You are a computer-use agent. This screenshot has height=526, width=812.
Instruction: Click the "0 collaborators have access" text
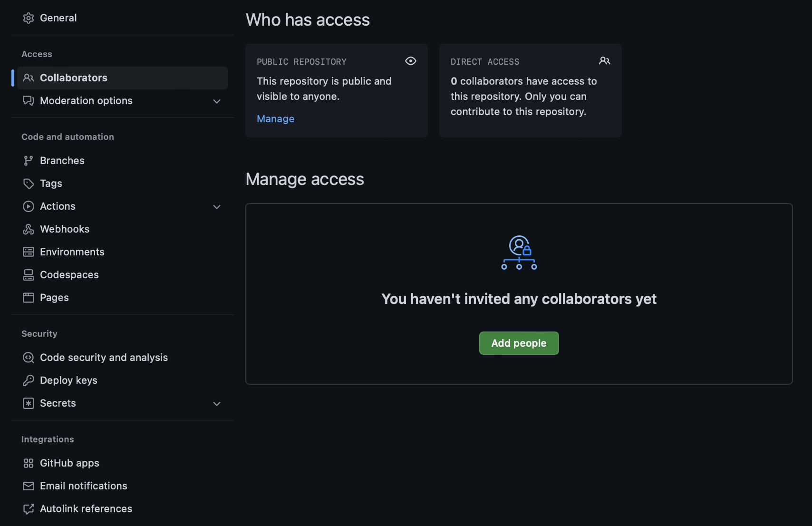[523, 97]
